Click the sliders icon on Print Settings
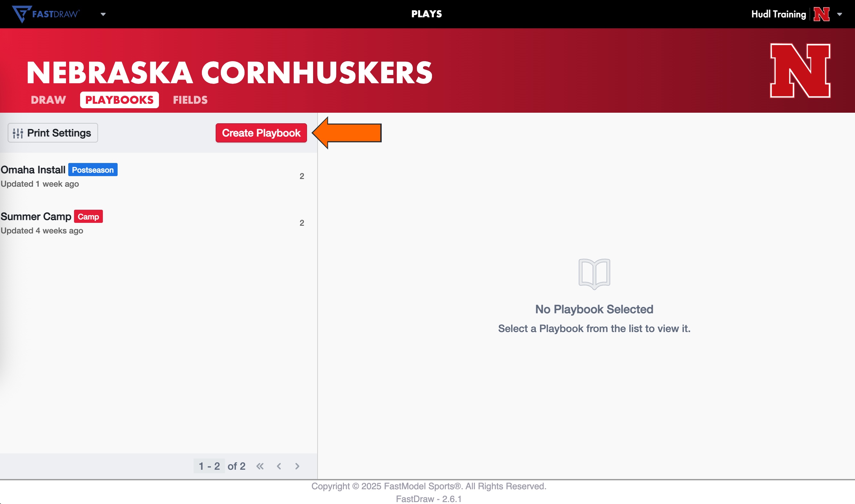 (x=18, y=133)
